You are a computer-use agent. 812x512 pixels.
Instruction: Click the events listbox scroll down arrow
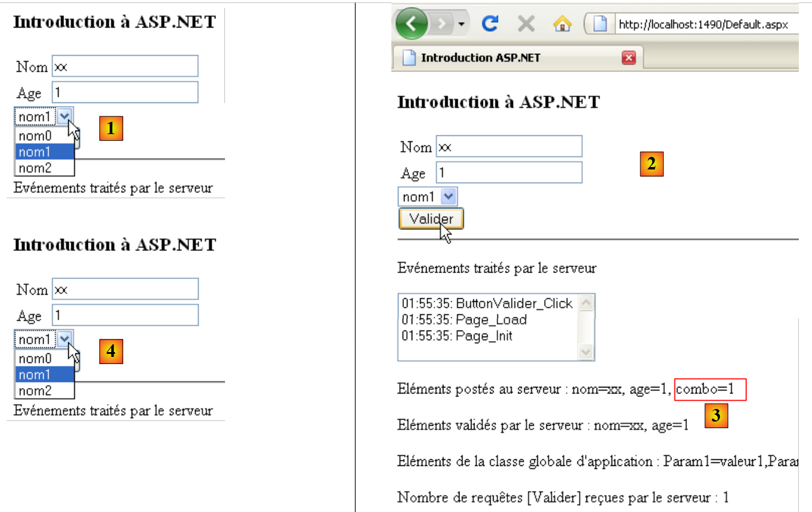[x=586, y=353]
